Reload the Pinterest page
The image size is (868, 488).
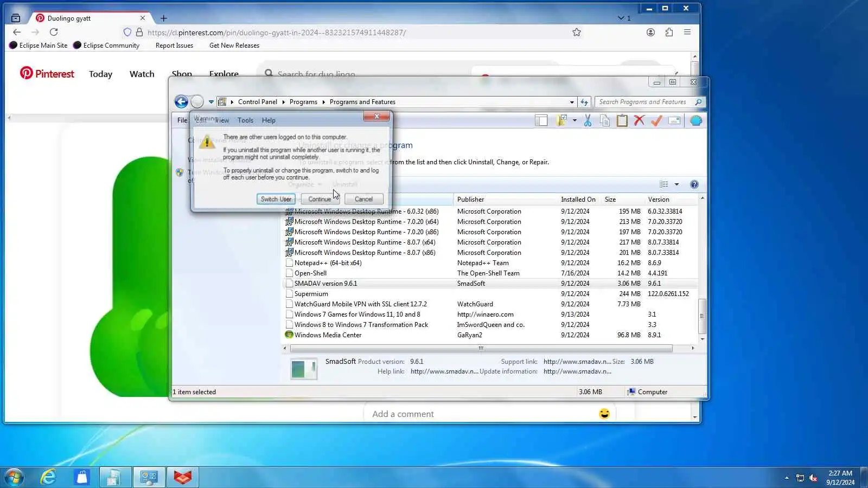pos(54,33)
